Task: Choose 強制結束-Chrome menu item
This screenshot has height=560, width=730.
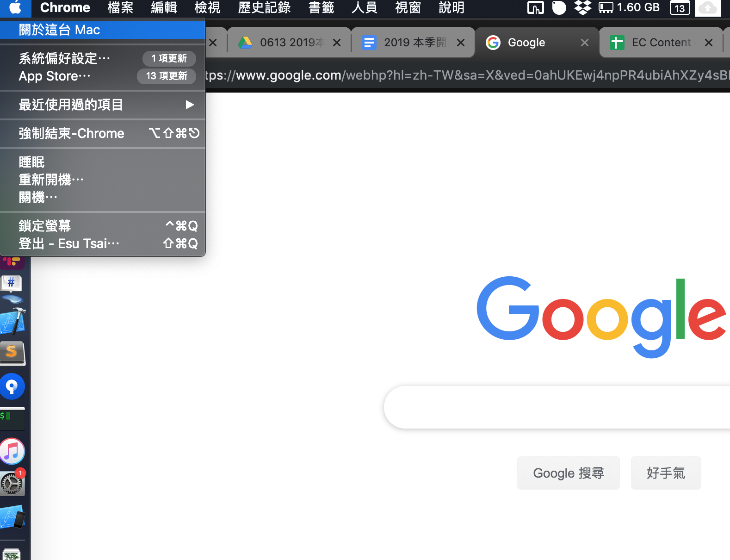Action: [103, 133]
